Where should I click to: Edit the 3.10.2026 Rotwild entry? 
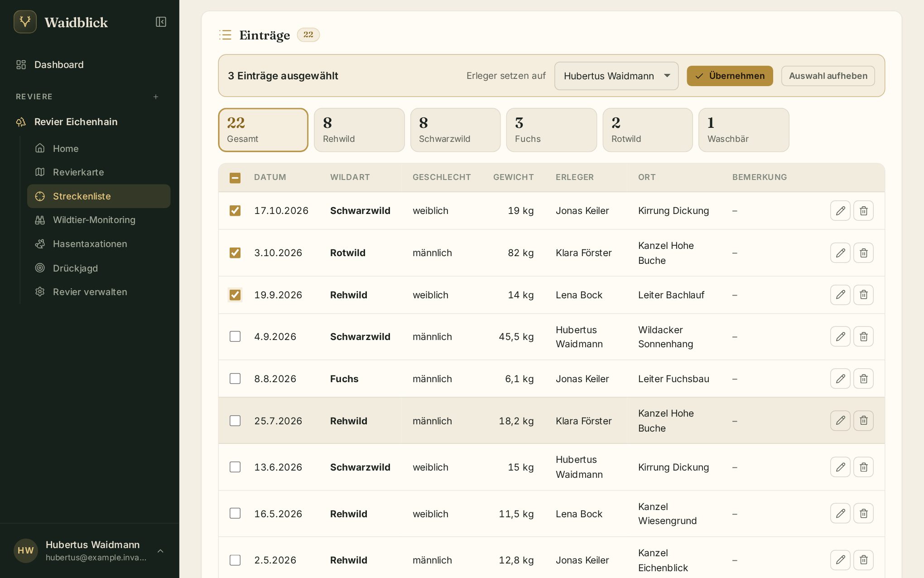[x=840, y=253]
